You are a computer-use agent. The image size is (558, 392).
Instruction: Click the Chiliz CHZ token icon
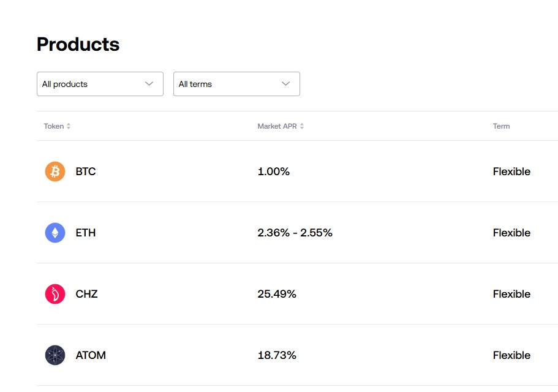(x=55, y=294)
